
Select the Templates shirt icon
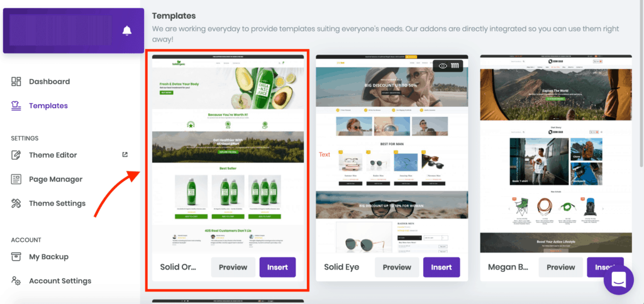click(16, 106)
